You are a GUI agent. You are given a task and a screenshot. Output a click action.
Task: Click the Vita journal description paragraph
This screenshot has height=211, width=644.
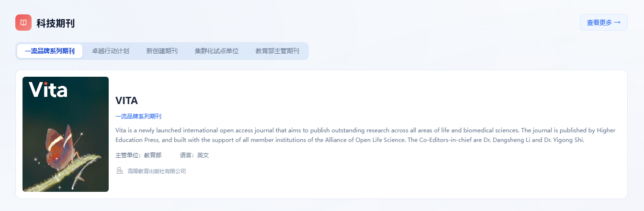click(364, 135)
